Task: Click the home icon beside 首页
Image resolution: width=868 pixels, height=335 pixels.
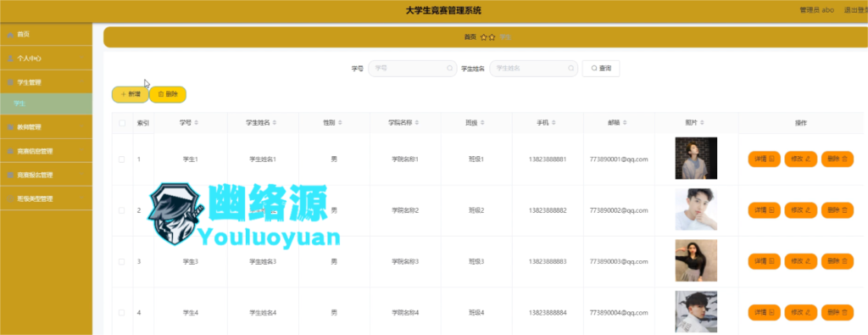Action: (x=10, y=34)
